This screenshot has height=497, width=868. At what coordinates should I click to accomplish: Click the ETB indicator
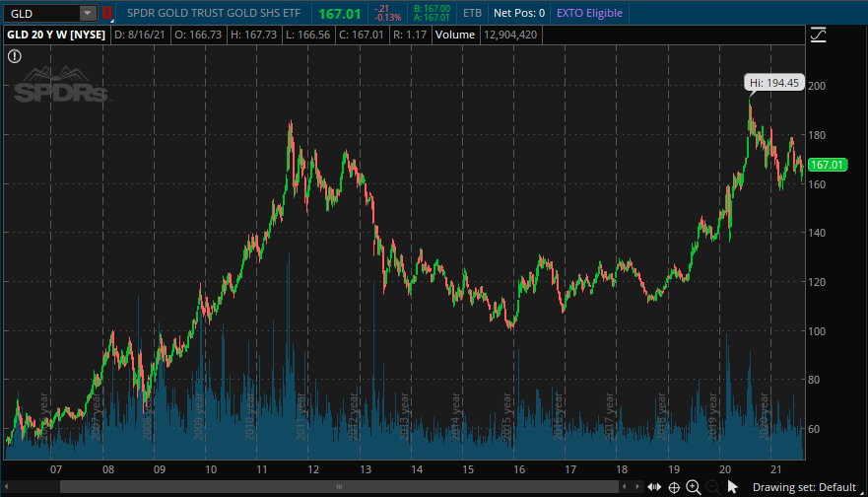tap(472, 13)
